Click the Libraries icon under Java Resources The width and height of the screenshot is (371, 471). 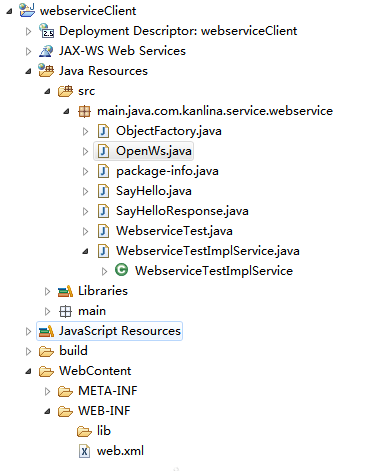pos(65,291)
